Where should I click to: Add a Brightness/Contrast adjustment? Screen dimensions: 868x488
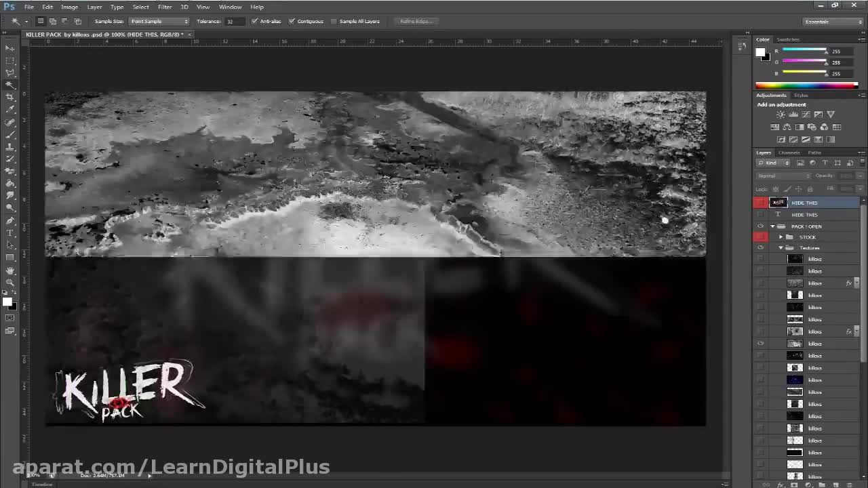781,115
